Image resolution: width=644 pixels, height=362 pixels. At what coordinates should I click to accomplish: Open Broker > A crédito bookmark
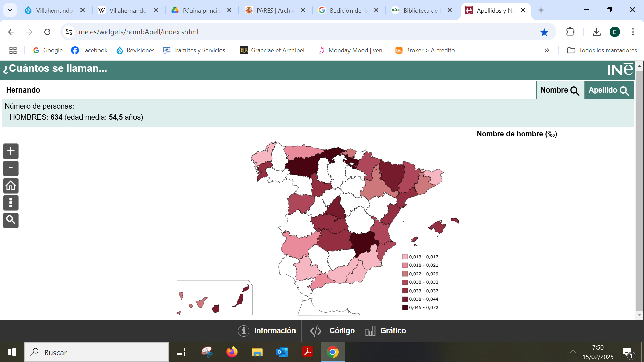[427, 50]
